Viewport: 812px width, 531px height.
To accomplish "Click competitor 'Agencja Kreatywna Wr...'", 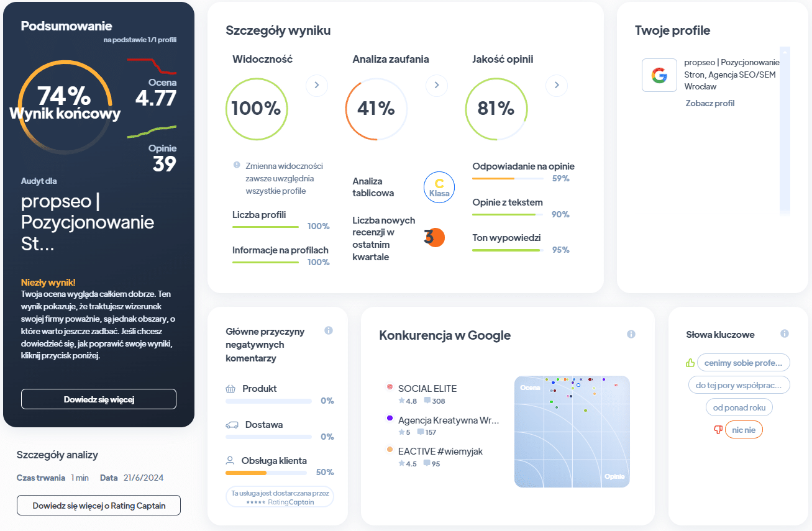I will [449, 420].
